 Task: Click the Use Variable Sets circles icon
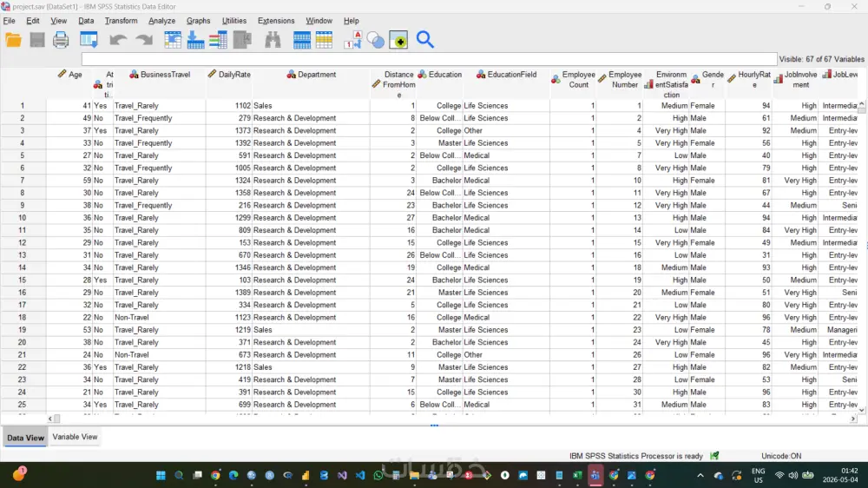[375, 40]
